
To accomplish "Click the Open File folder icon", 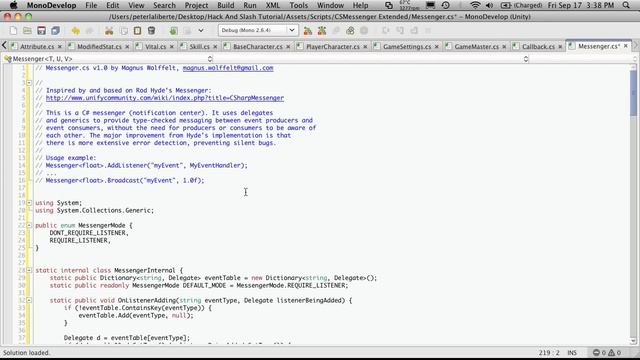I will [27, 31].
